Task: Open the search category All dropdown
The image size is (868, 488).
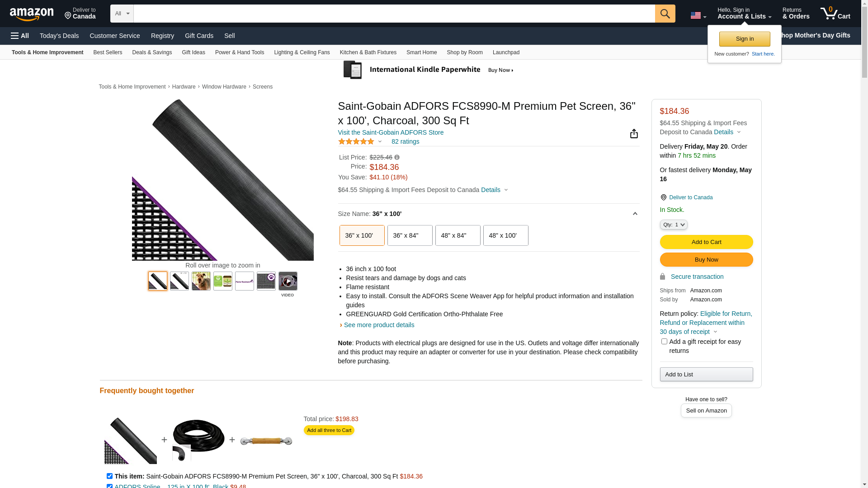Action: pyautogui.click(x=122, y=14)
